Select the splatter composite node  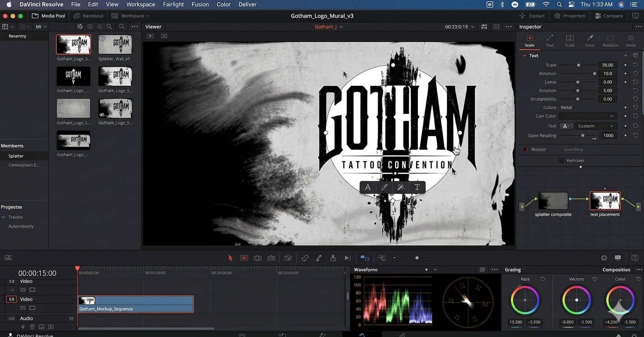click(x=553, y=201)
